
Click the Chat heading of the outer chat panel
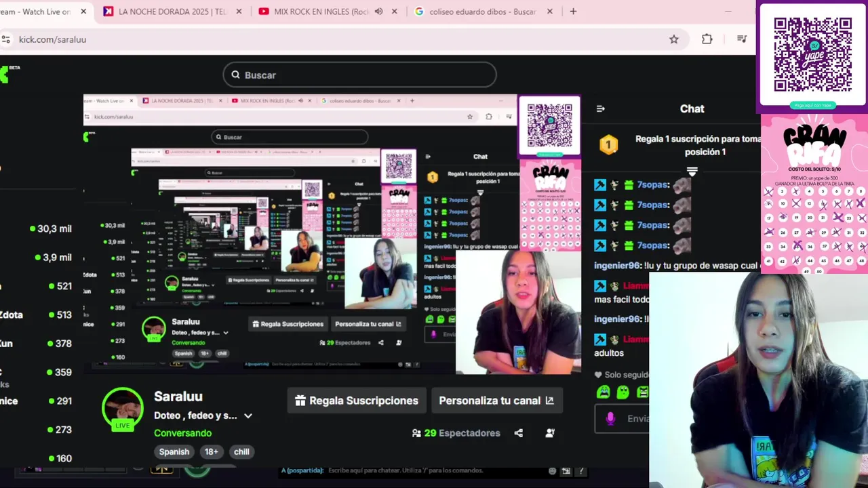(x=692, y=108)
